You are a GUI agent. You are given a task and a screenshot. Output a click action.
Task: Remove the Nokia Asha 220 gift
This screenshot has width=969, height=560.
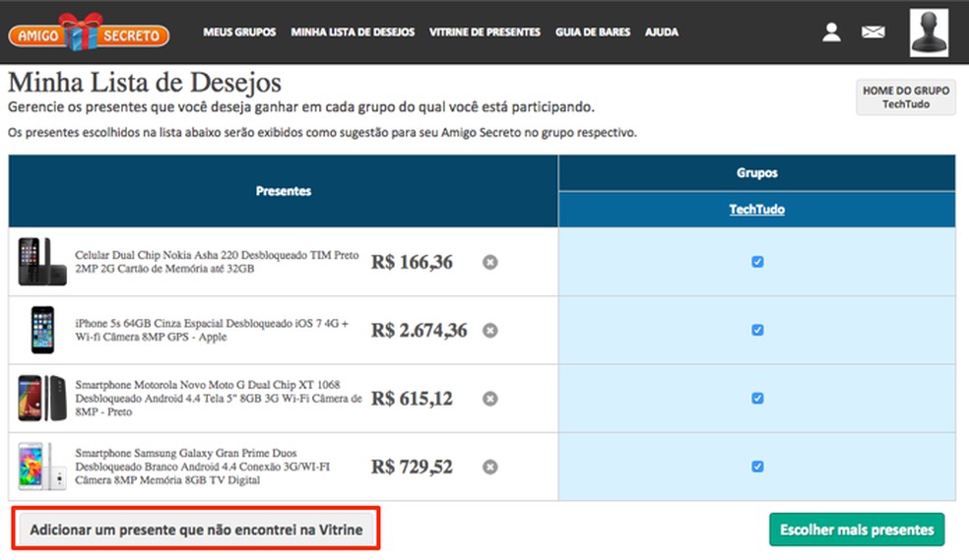point(490,263)
